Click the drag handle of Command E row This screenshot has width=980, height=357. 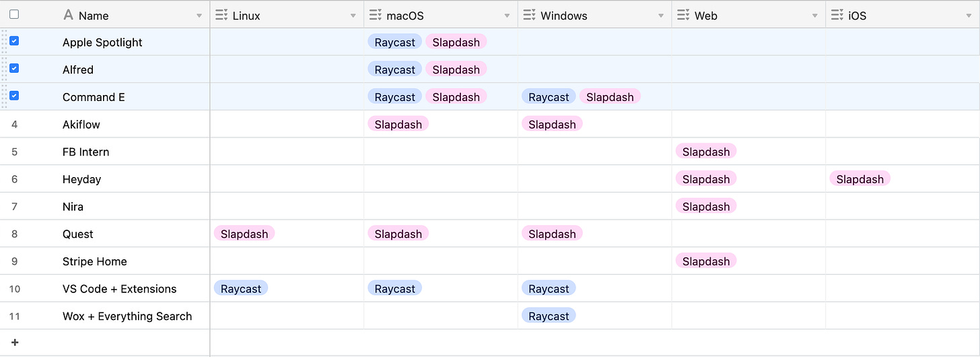click(5, 97)
